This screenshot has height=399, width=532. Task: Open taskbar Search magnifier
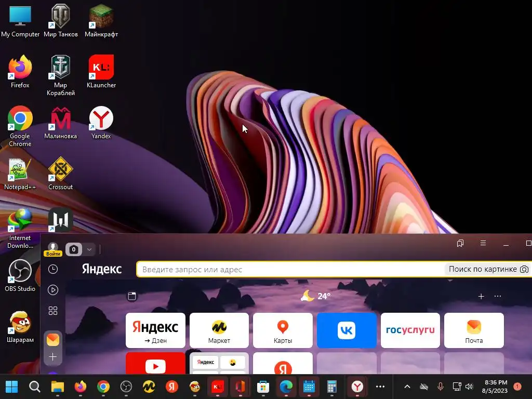35,387
